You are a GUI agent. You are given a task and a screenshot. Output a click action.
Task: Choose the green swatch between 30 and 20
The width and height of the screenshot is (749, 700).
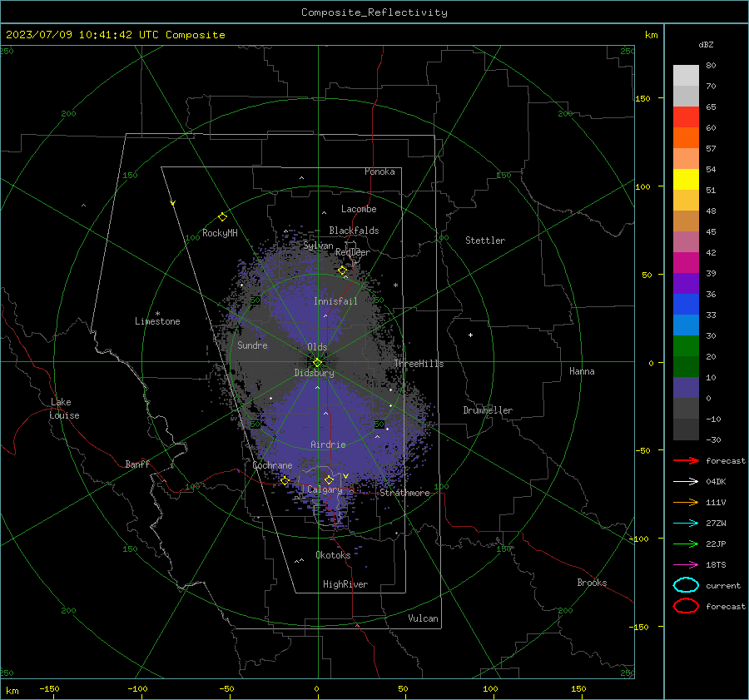coord(686,345)
